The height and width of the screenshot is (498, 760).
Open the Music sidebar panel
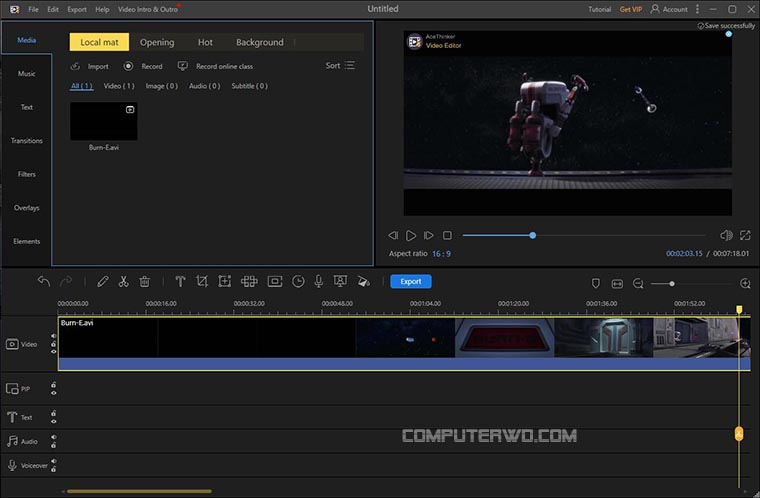point(27,74)
